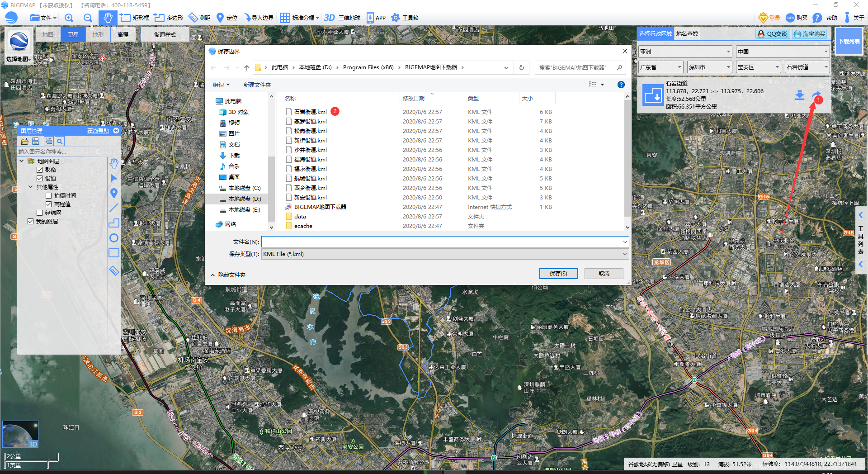Select polygon drawing tool in drawing sidebar

click(114, 223)
